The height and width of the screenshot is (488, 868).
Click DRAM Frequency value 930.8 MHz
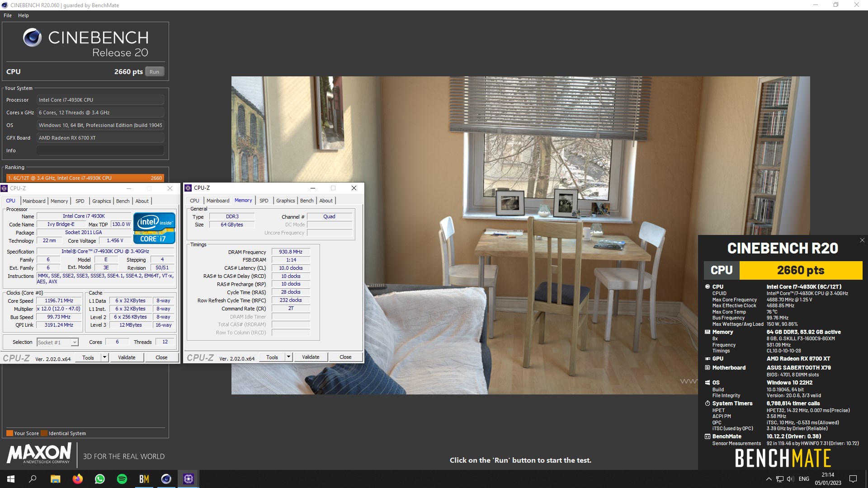click(x=291, y=252)
